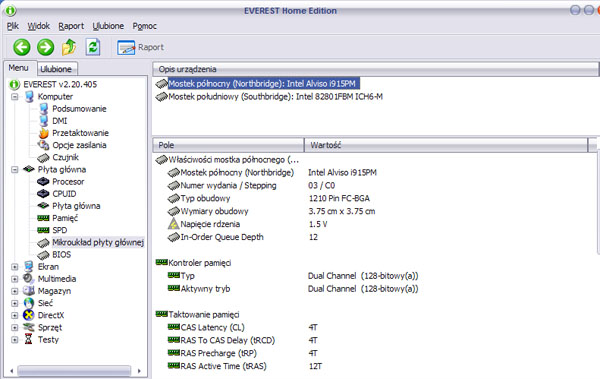Switch to the Menu tab
The image size is (600, 379).
19,68
